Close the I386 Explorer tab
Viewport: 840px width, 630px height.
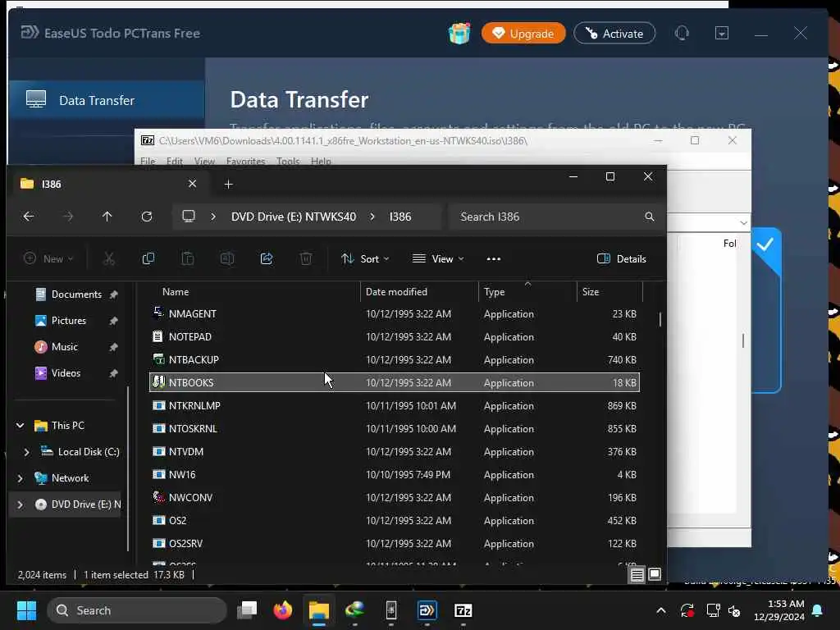[x=192, y=184]
